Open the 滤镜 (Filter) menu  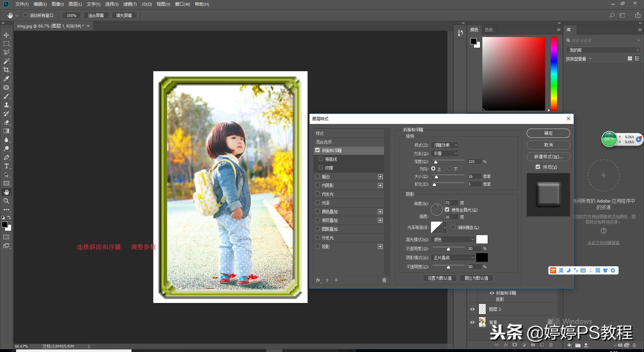130,4
